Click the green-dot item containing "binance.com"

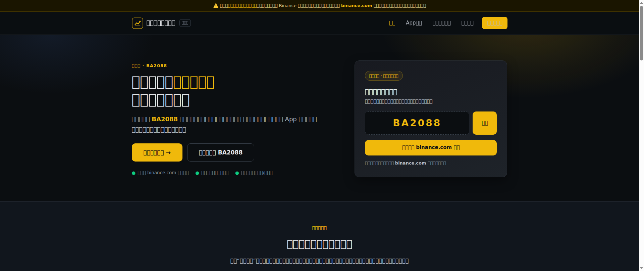160,173
